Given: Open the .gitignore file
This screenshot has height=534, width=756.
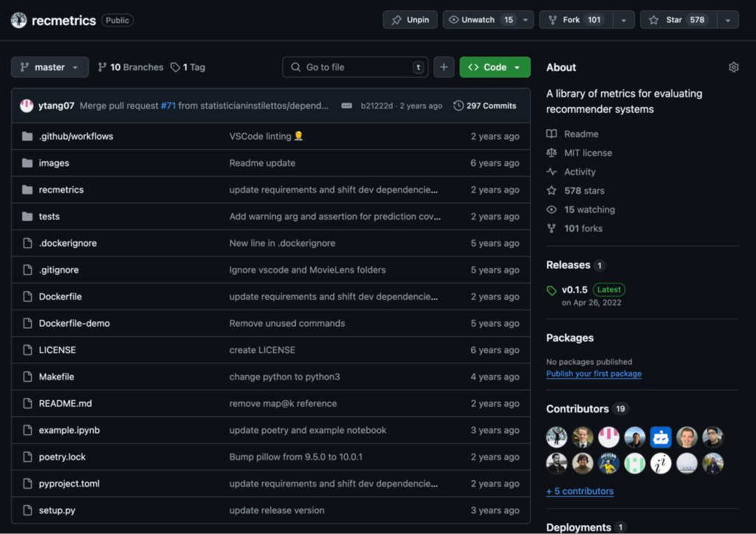Looking at the screenshot, I should coord(59,270).
